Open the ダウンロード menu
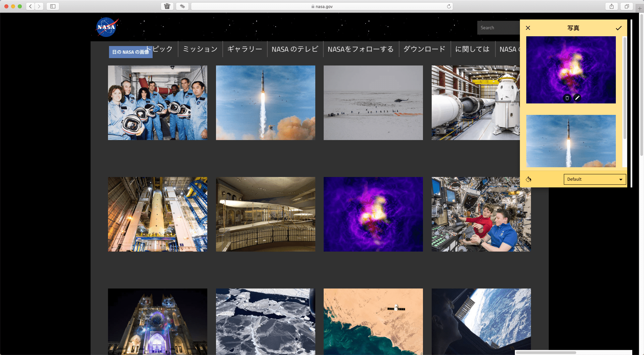This screenshot has width=644, height=355. (424, 49)
